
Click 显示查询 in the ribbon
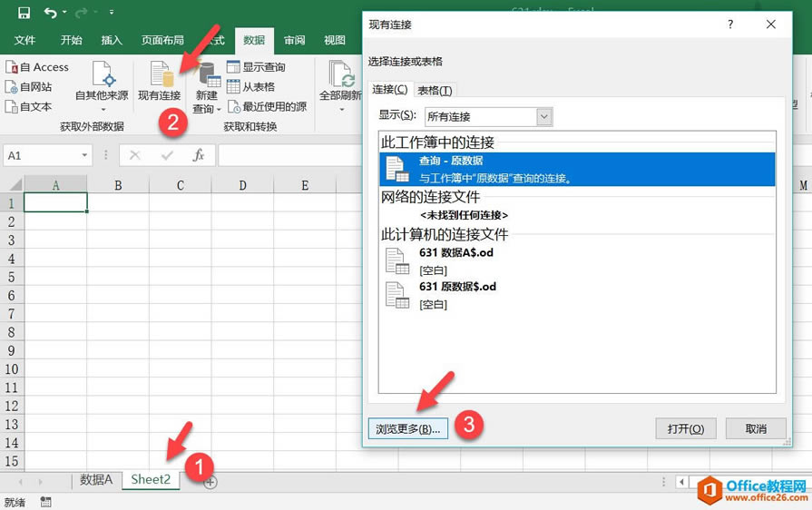point(257,67)
